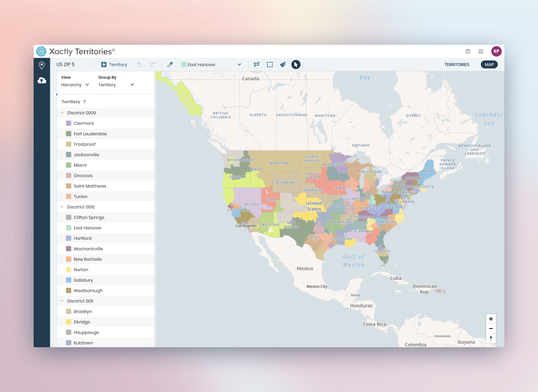Toggle Territory column sort order

84,102
